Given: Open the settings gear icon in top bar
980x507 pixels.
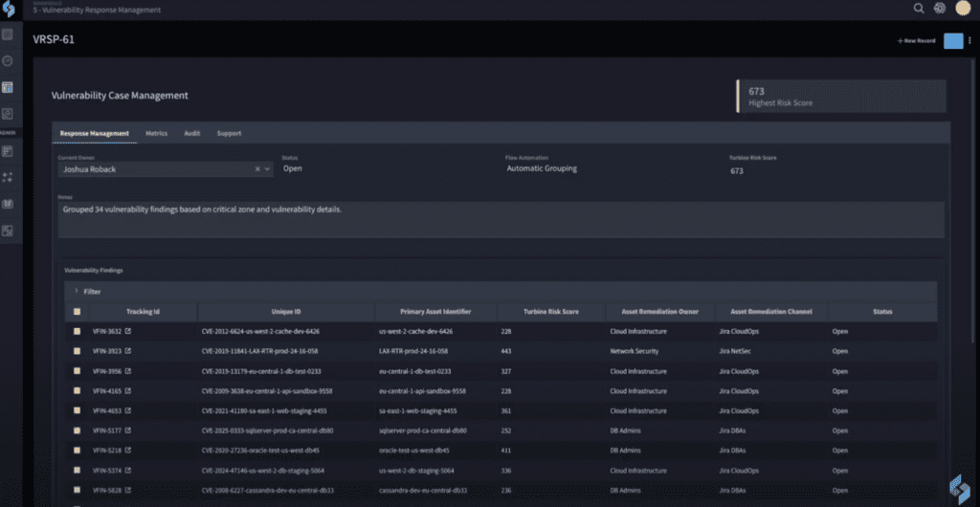Looking at the screenshot, I should (940, 8).
